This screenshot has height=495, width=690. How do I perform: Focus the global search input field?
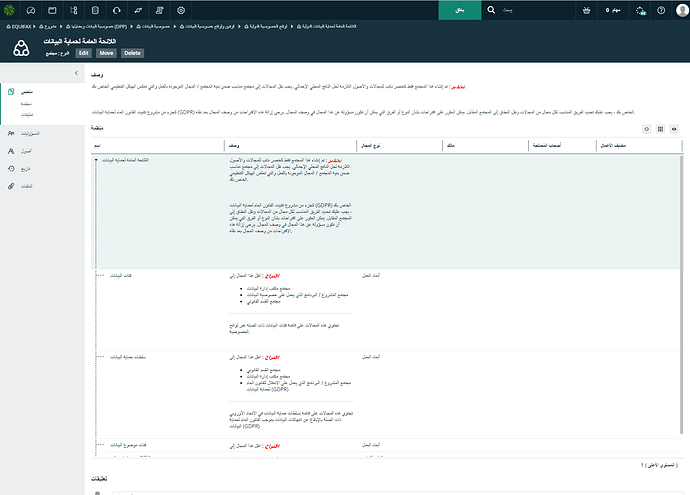(x=537, y=10)
